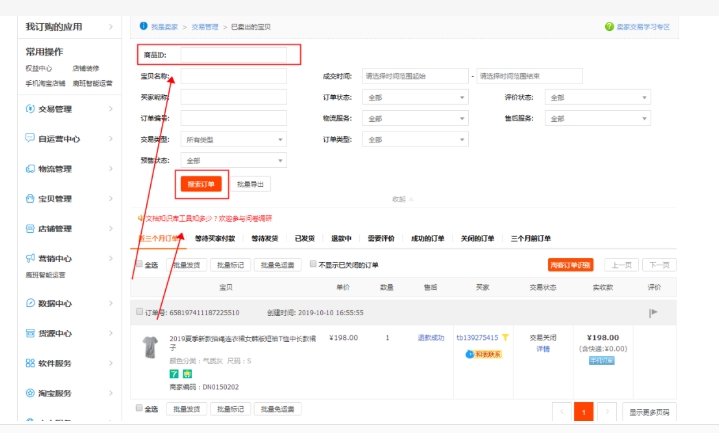Open 卖家交易学习专区 link

(x=643, y=27)
